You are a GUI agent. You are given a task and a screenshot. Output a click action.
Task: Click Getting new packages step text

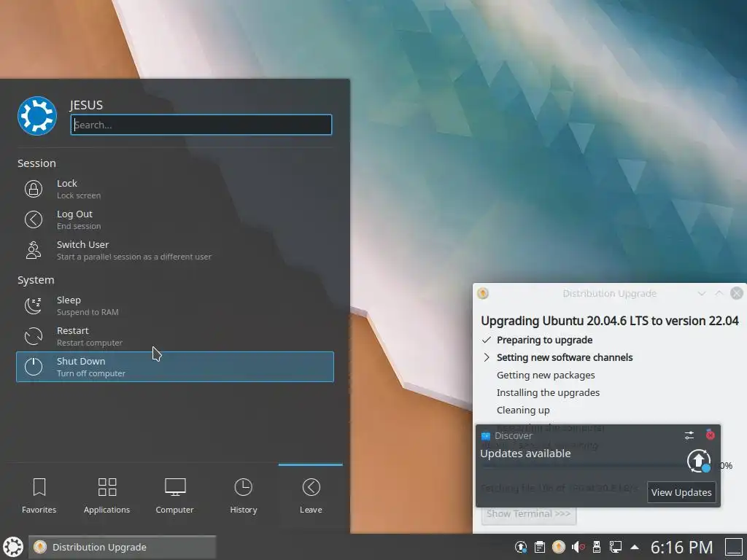[546, 376]
